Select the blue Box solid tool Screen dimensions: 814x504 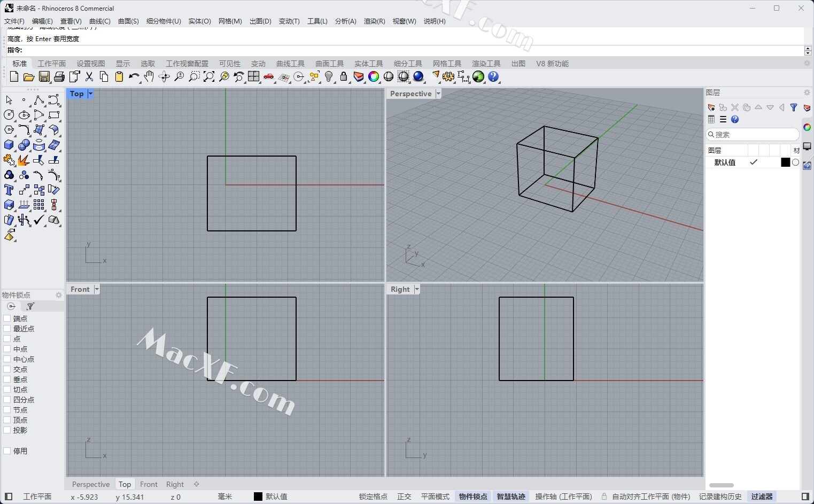coord(9,145)
